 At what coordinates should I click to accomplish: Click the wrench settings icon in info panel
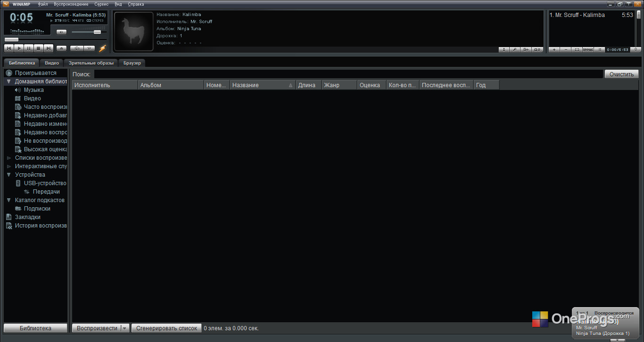tap(515, 49)
